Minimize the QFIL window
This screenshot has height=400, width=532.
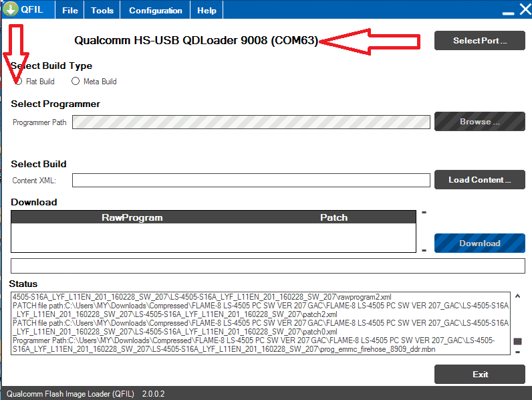point(508,13)
